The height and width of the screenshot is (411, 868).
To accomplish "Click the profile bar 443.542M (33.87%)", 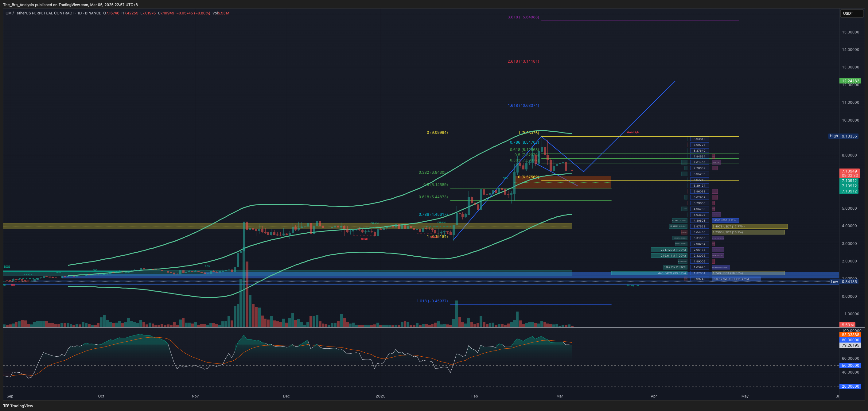I will (649, 273).
